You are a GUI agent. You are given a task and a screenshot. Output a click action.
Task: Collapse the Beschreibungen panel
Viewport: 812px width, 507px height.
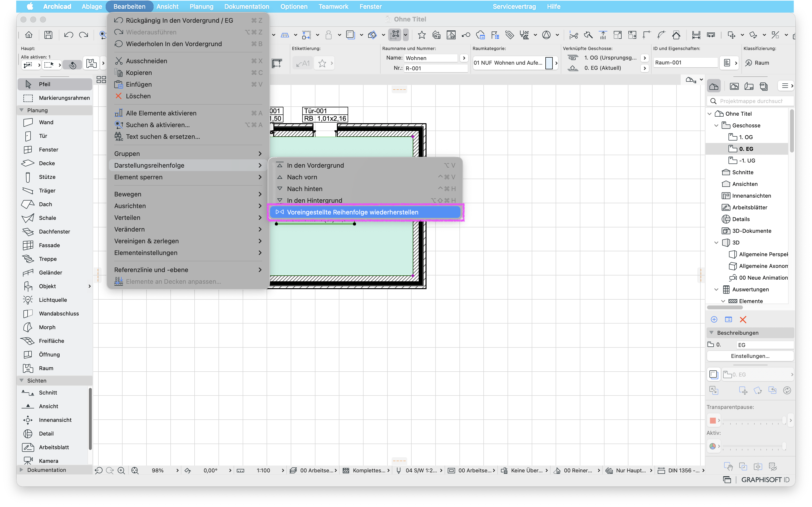point(711,333)
